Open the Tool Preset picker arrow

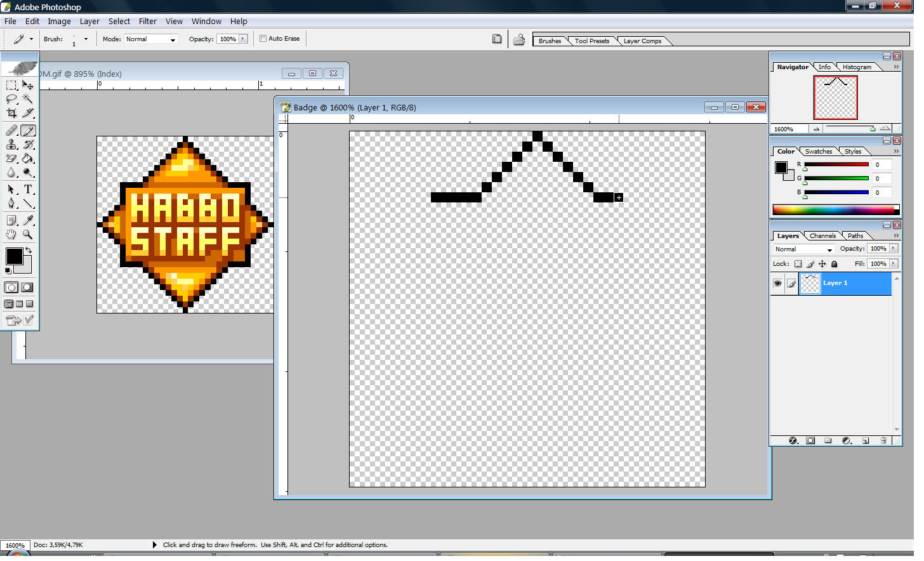click(x=31, y=39)
